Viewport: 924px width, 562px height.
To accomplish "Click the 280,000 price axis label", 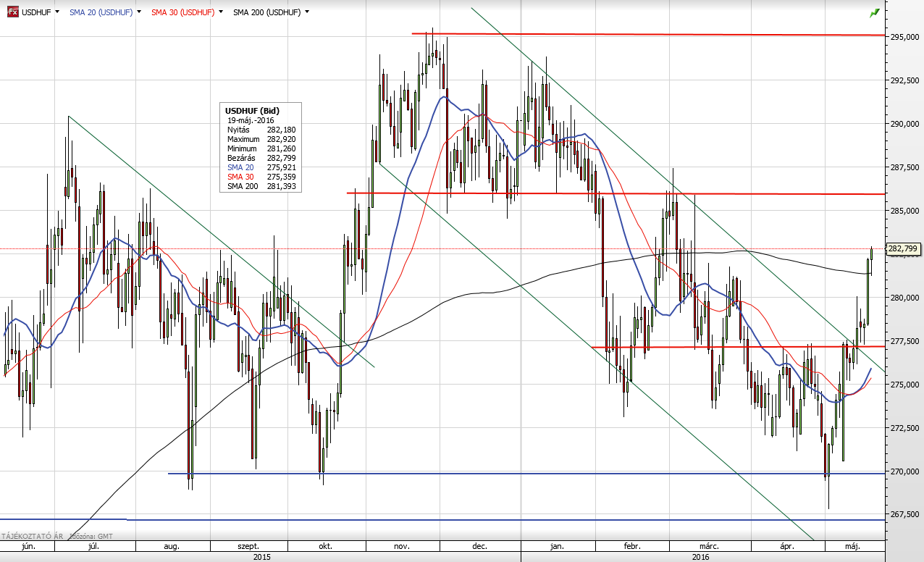I will click(904, 298).
